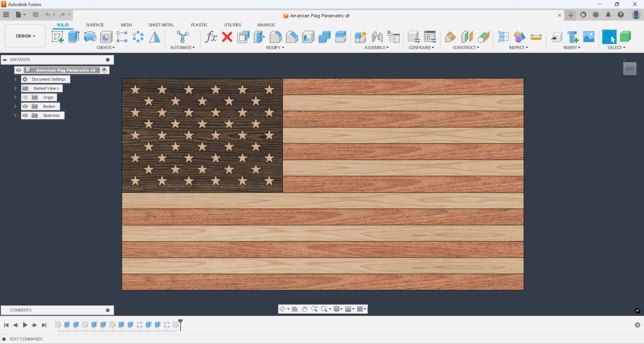Toggle visibility of American Flag Parametric v8
644x344 pixels.
(x=18, y=70)
